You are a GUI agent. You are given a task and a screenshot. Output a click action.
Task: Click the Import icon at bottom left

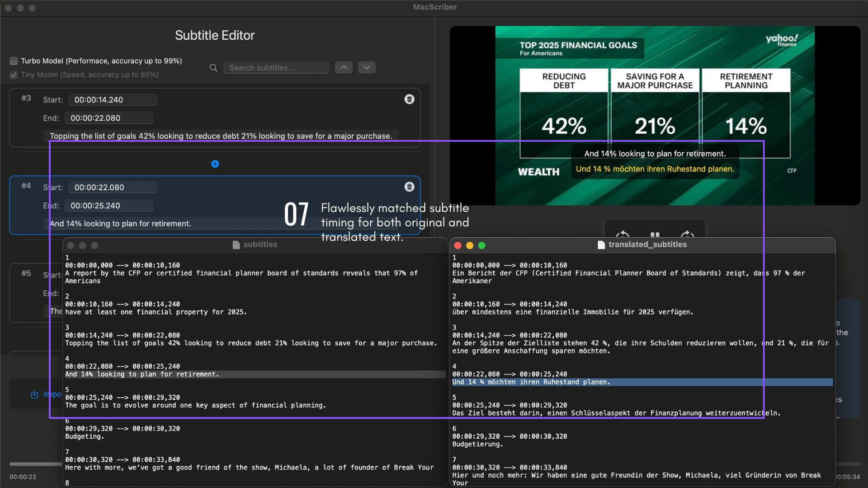(x=34, y=394)
